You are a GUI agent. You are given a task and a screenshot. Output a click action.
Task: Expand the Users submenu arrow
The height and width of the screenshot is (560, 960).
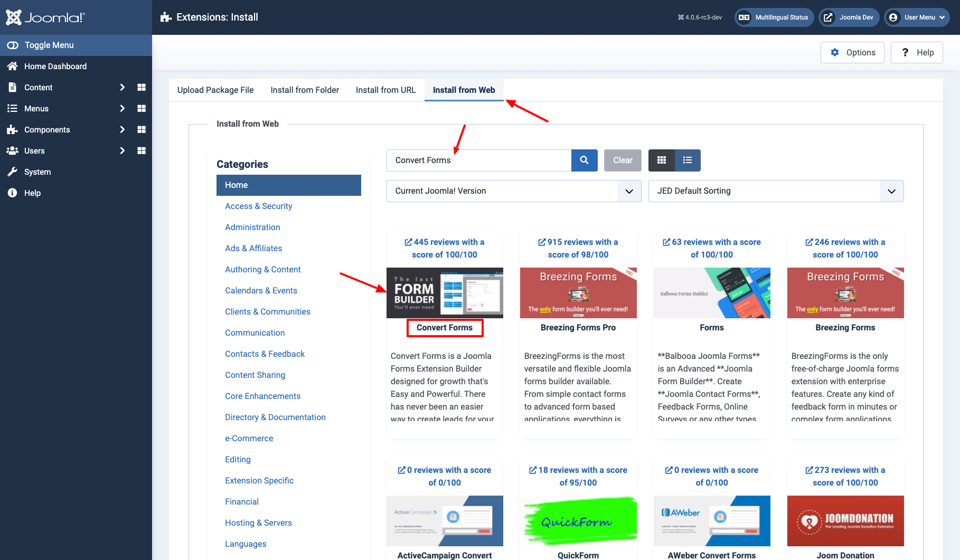point(123,151)
